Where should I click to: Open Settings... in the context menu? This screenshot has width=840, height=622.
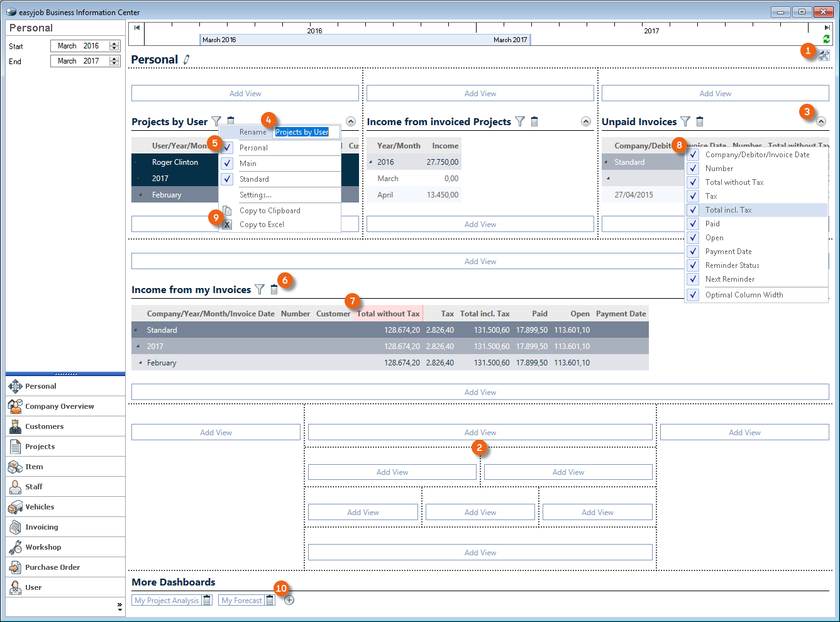(x=255, y=195)
